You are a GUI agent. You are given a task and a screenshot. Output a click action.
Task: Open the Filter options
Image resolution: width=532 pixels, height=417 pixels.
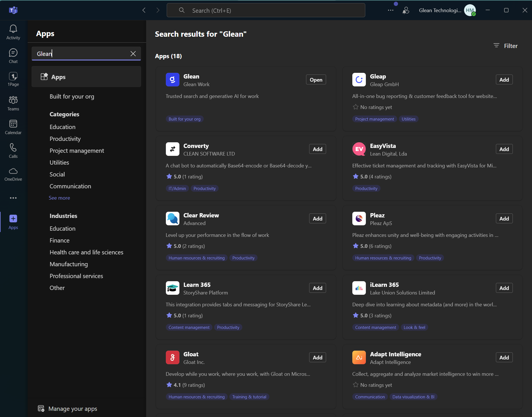pos(505,46)
